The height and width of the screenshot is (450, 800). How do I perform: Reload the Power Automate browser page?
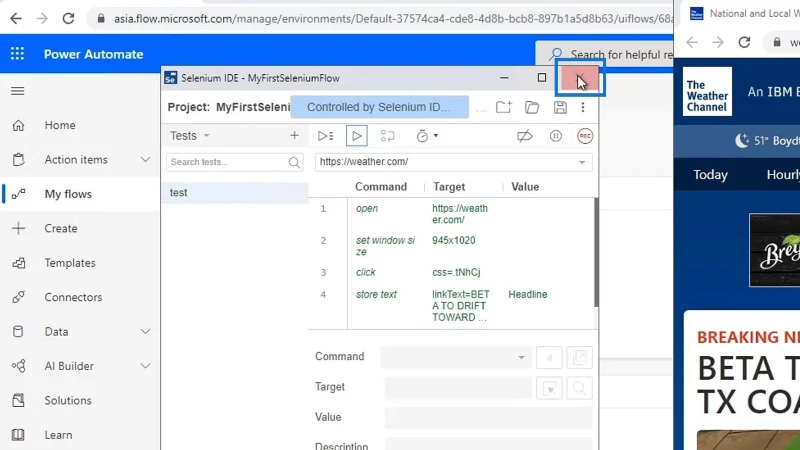(68, 18)
